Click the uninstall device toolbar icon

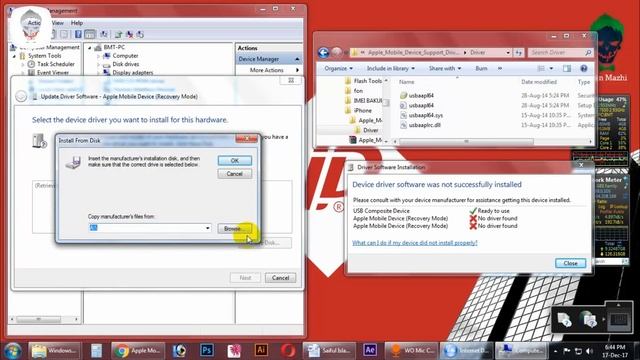pyautogui.click(x=129, y=34)
